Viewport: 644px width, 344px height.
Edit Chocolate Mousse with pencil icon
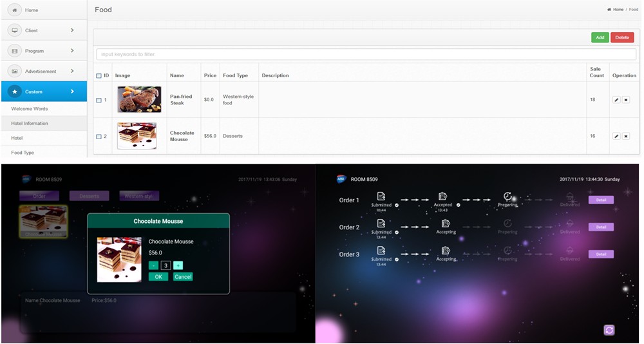(x=616, y=136)
